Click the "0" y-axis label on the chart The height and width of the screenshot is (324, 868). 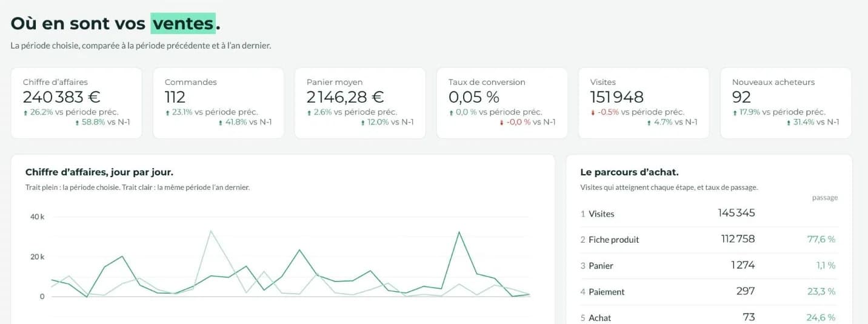(42, 297)
